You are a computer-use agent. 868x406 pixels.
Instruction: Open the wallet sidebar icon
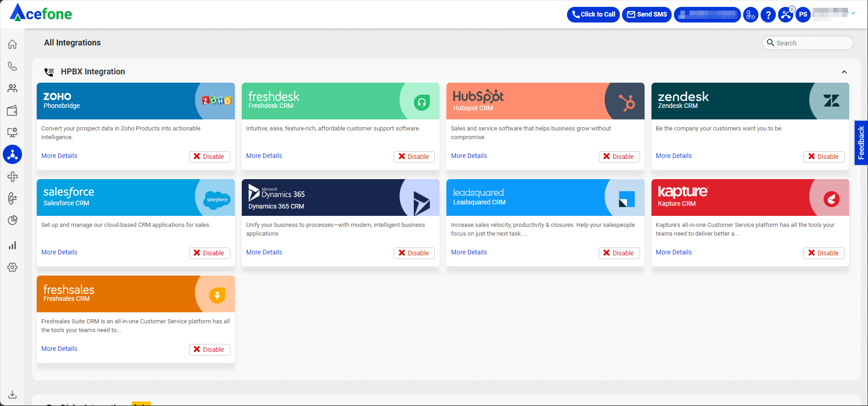pyautogui.click(x=12, y=110)
